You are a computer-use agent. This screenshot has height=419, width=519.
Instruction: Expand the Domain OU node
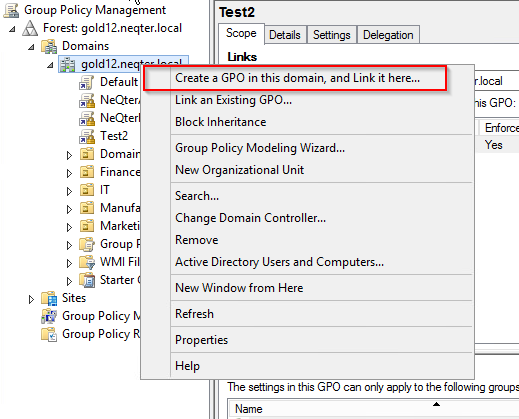click(x=69, y=155)
